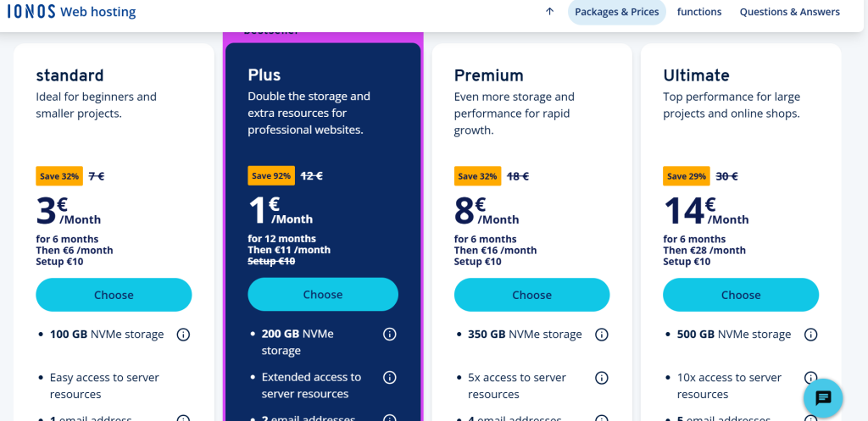The image size is (868, 421).
Task: Open info on Easy access to server resources
Action: tap(183, 378)
